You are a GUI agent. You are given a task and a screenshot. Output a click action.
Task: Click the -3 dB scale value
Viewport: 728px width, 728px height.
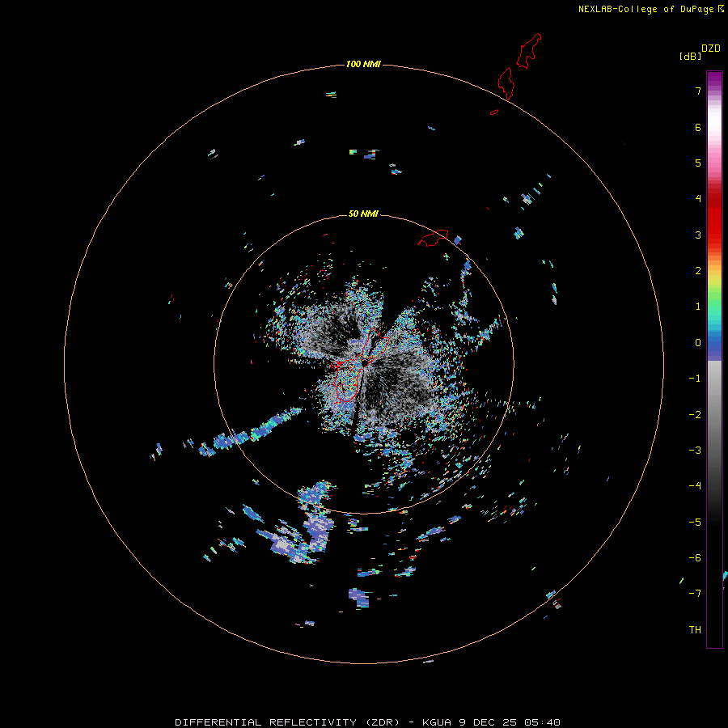pyautogui.click(x=695, y=451)
